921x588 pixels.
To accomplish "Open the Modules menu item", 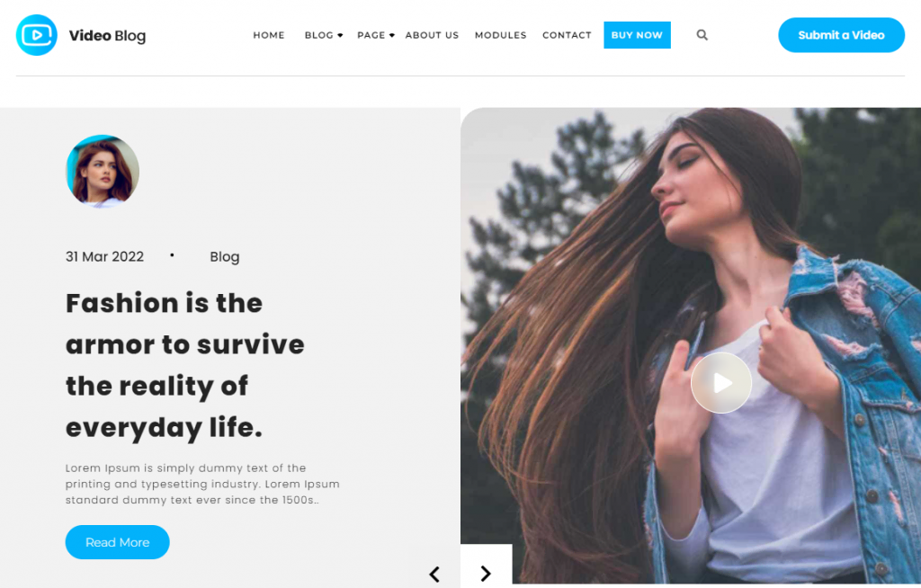I will 500,35.
